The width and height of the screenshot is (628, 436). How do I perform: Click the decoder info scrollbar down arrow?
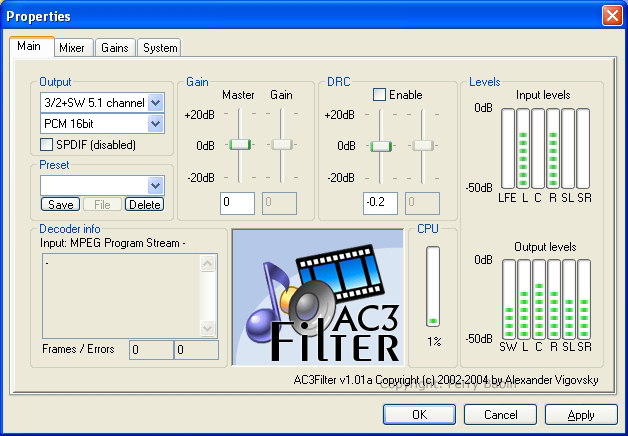[208, 328]
